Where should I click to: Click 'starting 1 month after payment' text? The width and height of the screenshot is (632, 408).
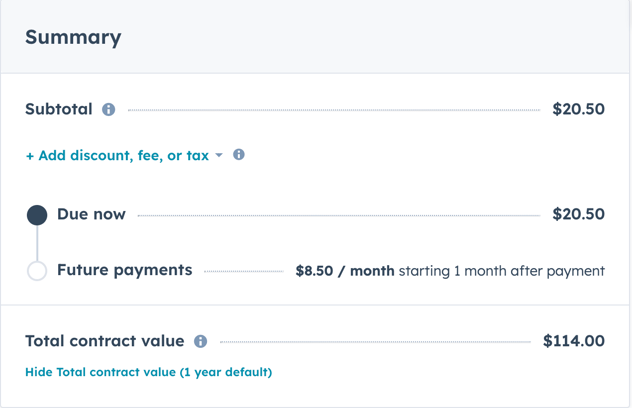coord(501,271)
